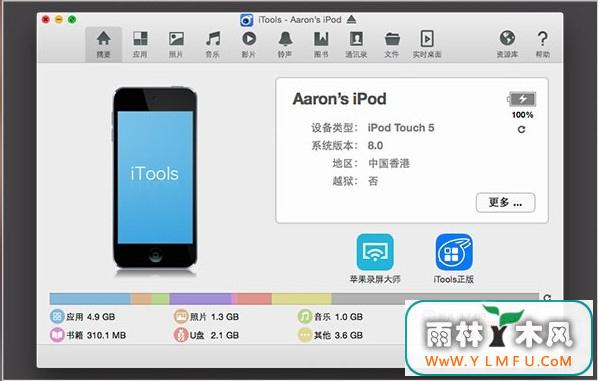Click the U盘 2.1 GB legend icon

pyautogui.click(x=181, y=335)
